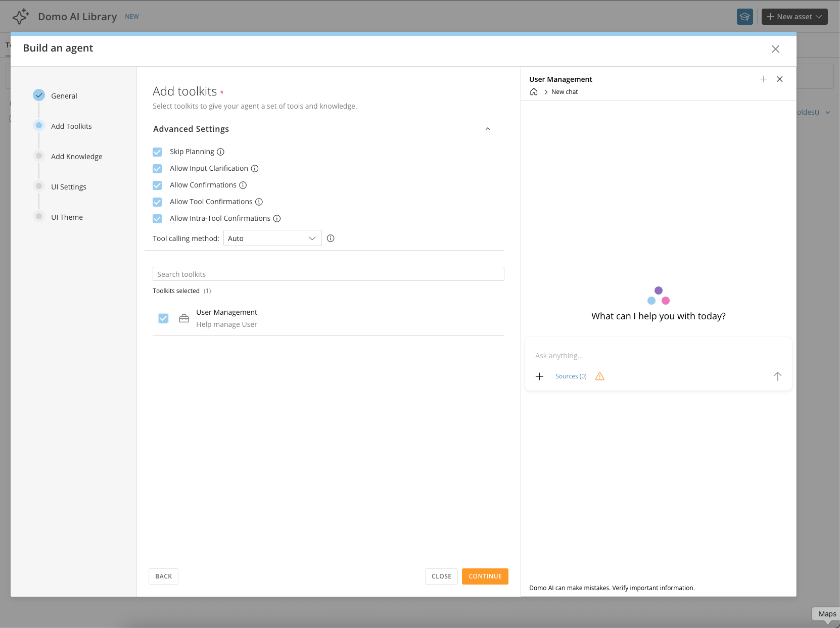Click info icon next to Tool calling method

pos(331,238)
